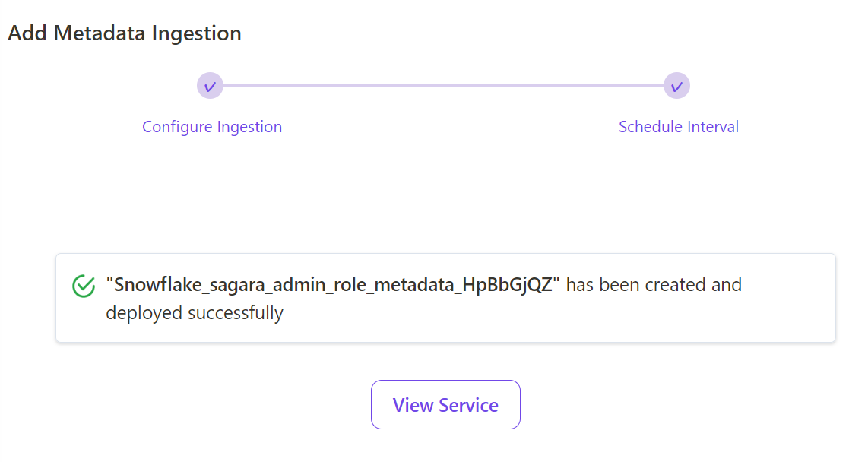Click the success notification card
The height and width of the screenshot is (462, 868).
click(x=445, y=298)
